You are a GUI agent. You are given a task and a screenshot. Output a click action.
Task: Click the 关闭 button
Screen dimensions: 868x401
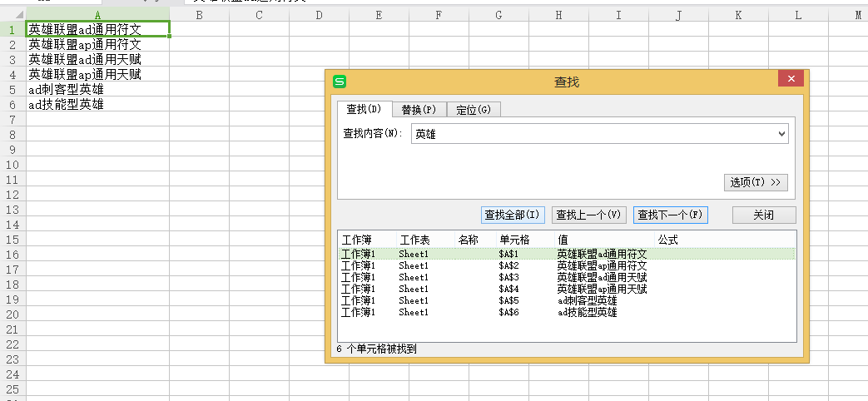click(764, 215)
